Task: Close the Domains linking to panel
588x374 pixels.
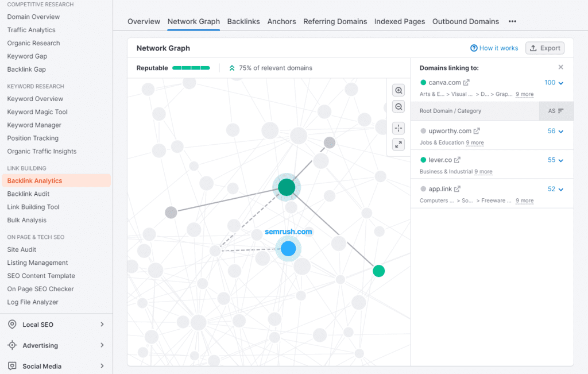Action: pyautogui.click(x=560, y=67)
